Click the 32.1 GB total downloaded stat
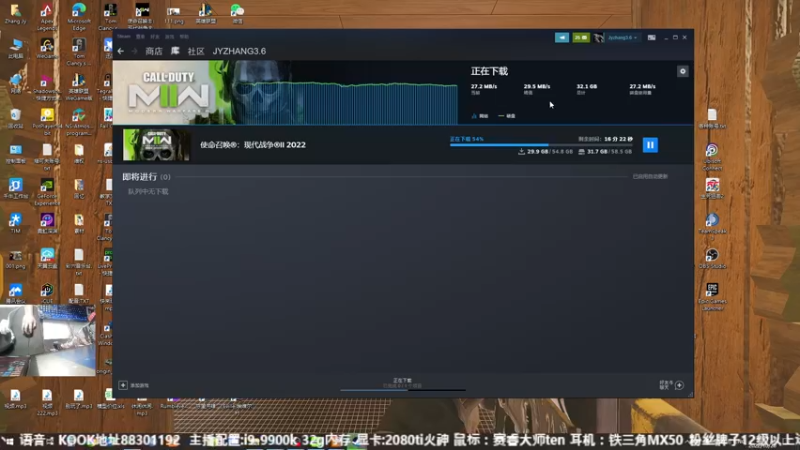The height and width of the screenshot is (450, 800). coord(587,89)
